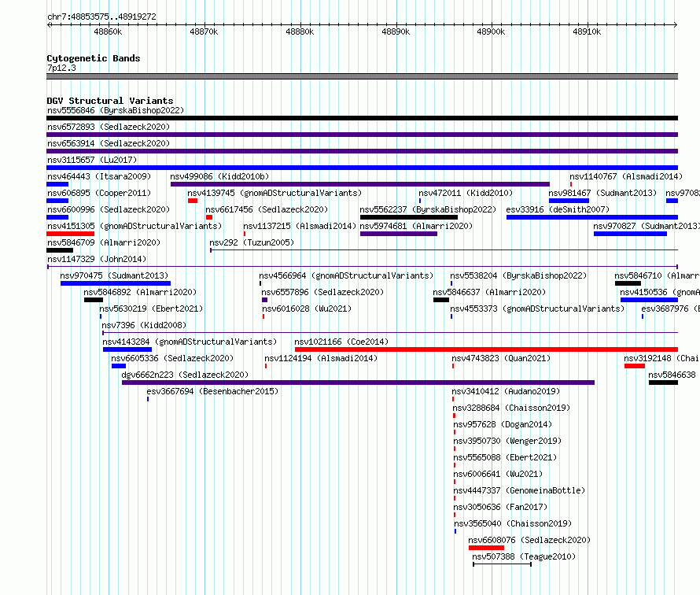Click nsv4447337 (GenomeinaBottle) label
700x595 pixels.
coord(519,490)
